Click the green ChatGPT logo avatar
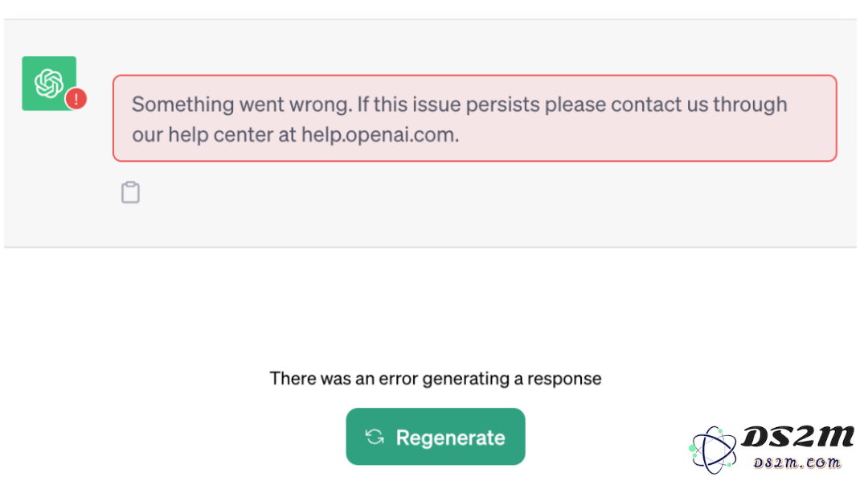 [x=49, y=83]
